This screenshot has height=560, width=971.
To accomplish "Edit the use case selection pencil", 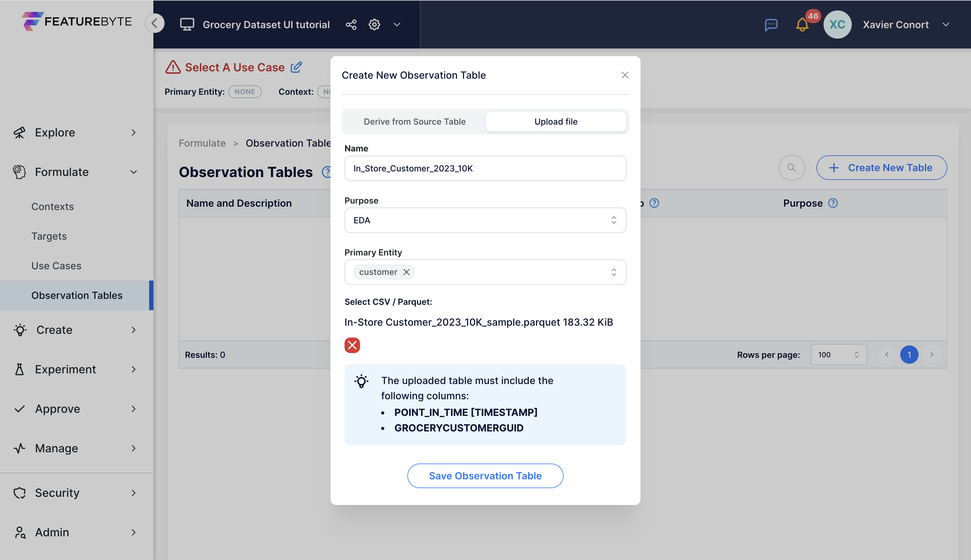I will click(x=296, y=67).
